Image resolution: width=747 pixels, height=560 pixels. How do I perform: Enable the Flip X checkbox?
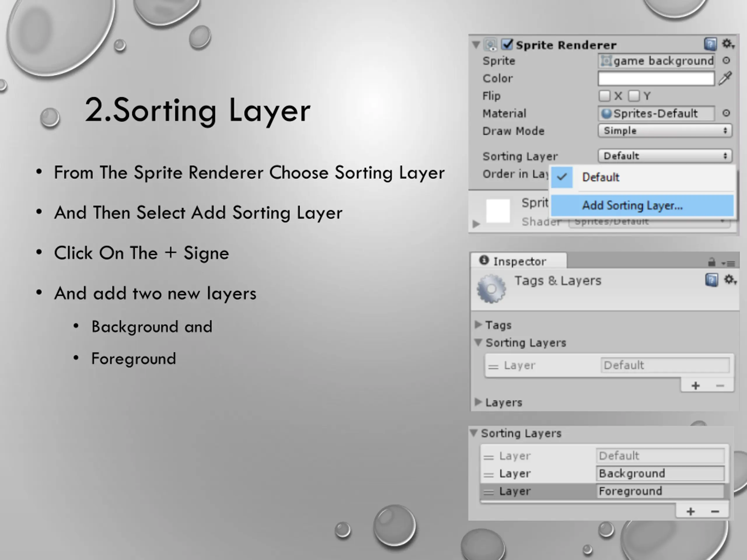pyautogui.click(x=605, y=96)
